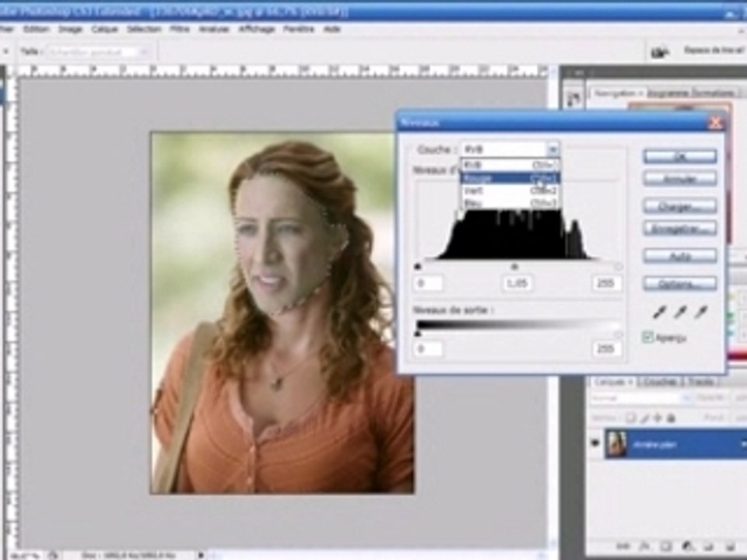This screenshot has height=560, width=747.
Task: Click the status bar info arrow
Action: tap(201, 555)
